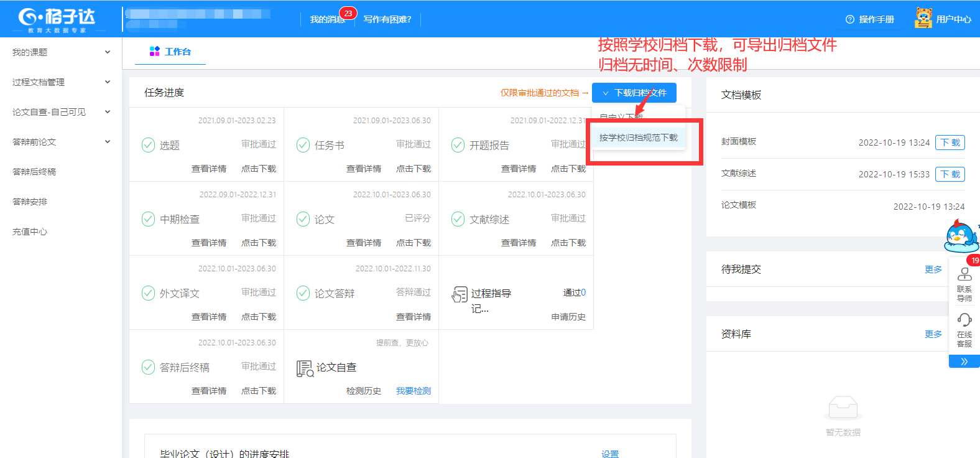Click 我要检测 link under 论文自查
This screenshot has width=980, height=458.
point(413,391)
